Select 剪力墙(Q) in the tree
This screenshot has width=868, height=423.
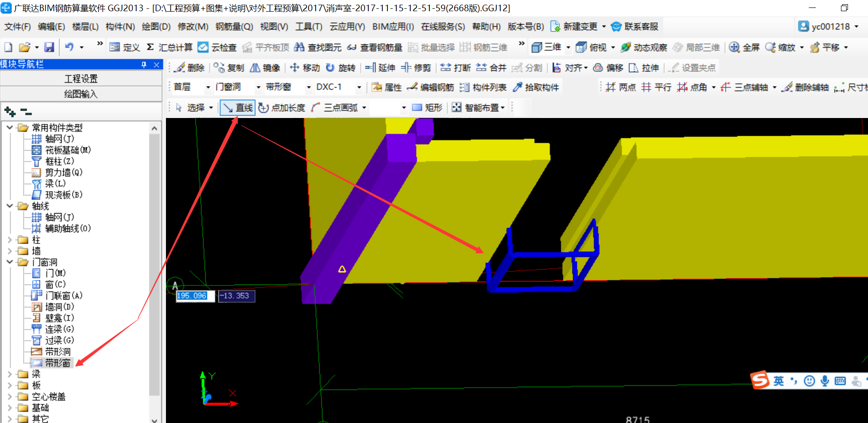click(x=64, y=173)
